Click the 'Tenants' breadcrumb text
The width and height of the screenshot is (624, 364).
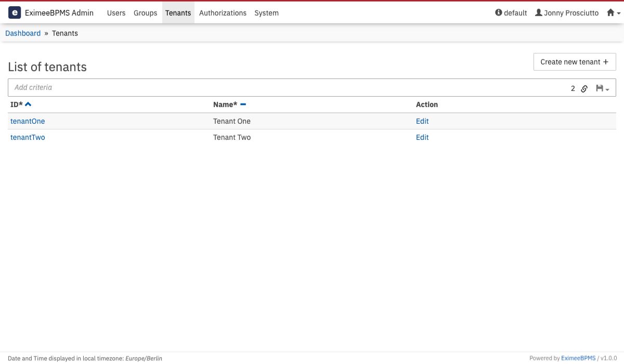[65, 33]
